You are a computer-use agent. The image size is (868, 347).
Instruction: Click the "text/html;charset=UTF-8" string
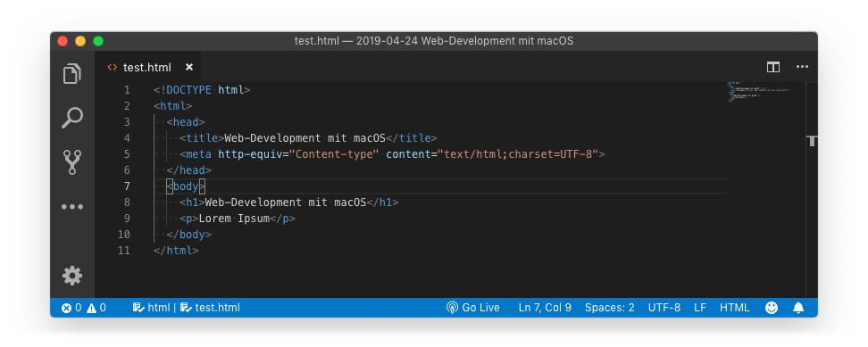point(518,154)
